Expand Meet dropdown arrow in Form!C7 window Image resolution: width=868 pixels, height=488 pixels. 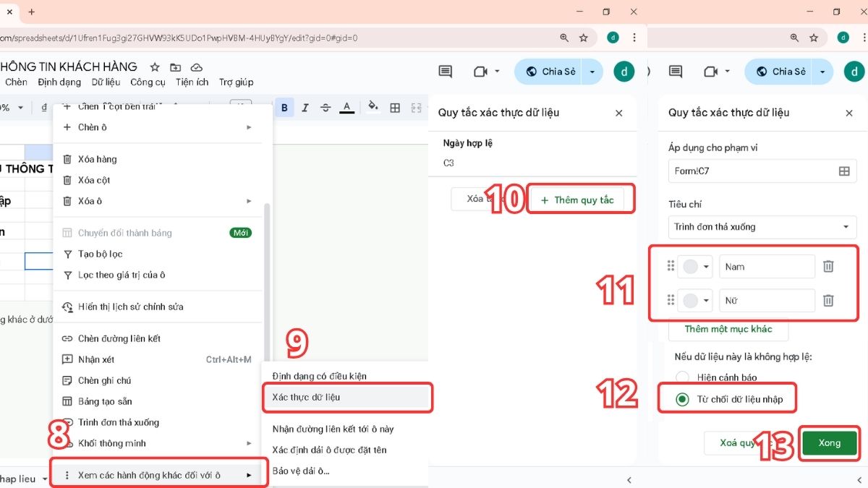(x=727, y=72)
